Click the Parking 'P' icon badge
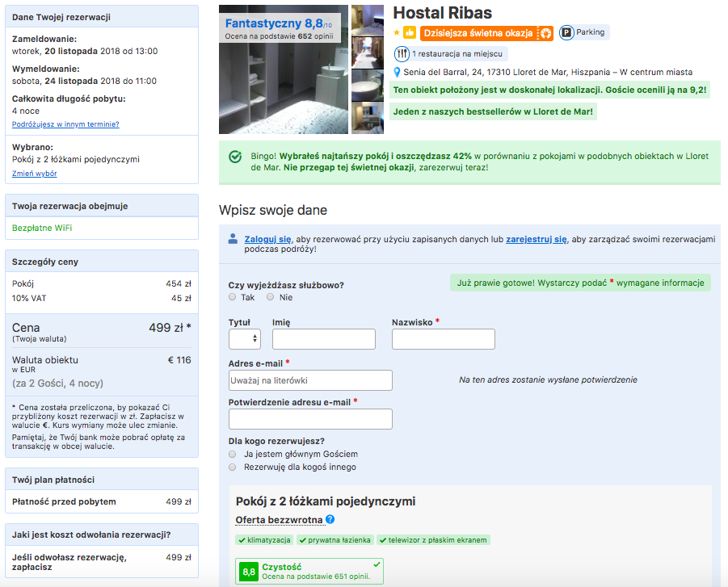728x587 pixels. 566,33
